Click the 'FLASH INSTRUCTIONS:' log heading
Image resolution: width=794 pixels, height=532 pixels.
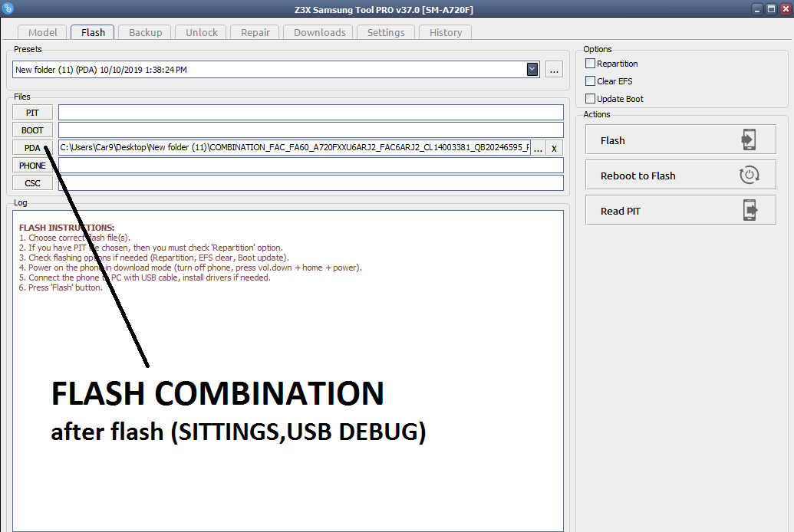(67, 228)
